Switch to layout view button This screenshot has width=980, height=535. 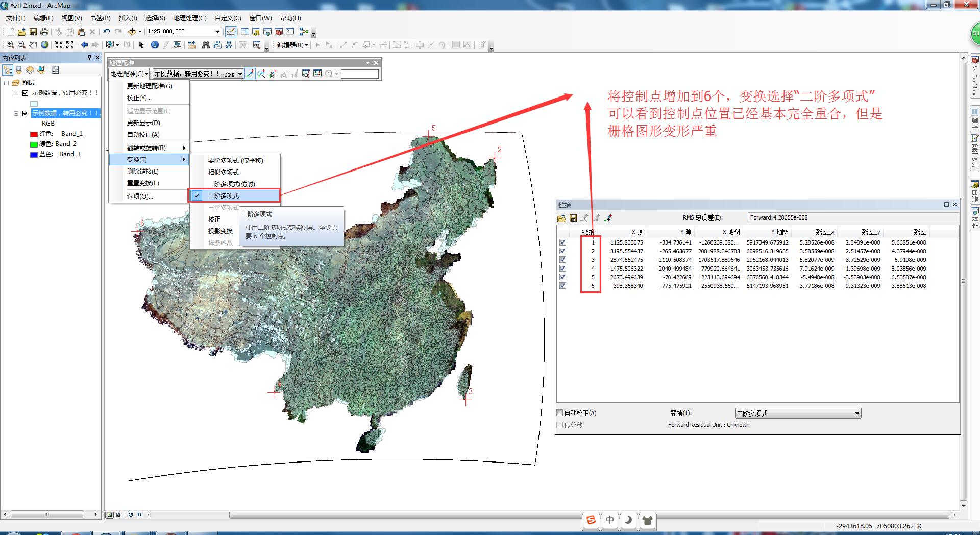(x=118, y=515)
